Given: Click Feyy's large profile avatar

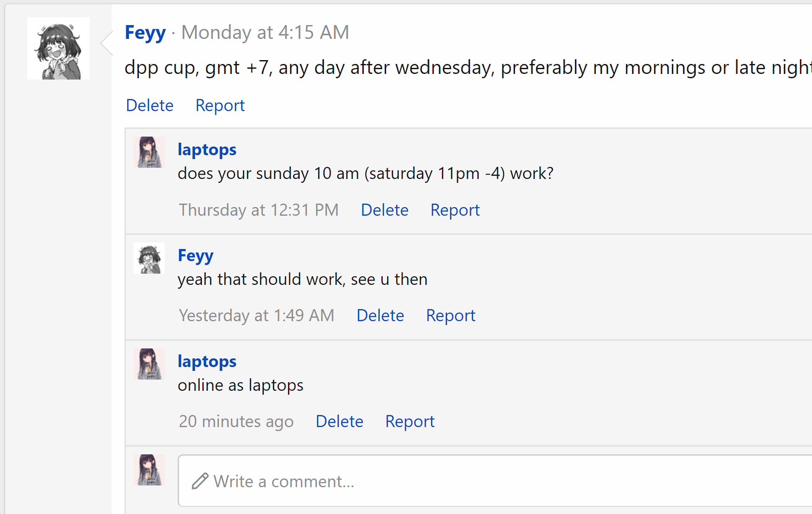Looking at the screenshot, I should [x=58, y=48].
